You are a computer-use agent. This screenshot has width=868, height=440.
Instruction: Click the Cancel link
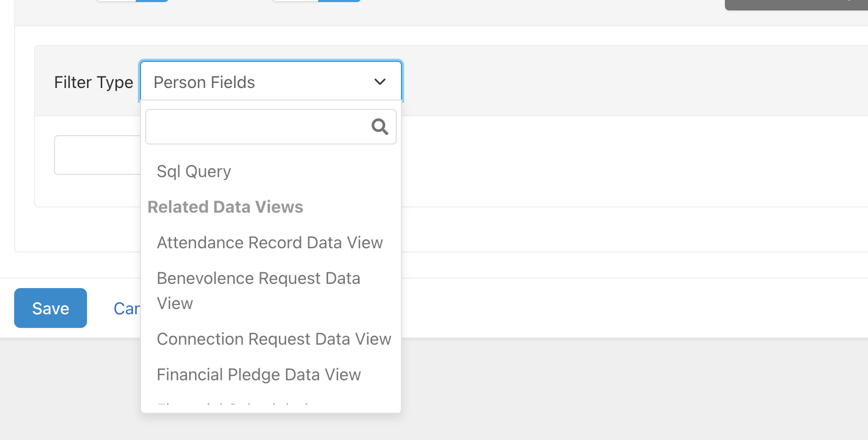pos(127,309)
